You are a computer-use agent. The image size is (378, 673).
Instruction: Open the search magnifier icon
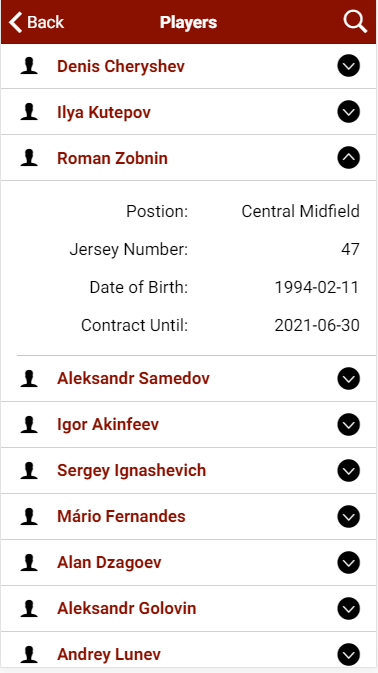pos(355,21)
